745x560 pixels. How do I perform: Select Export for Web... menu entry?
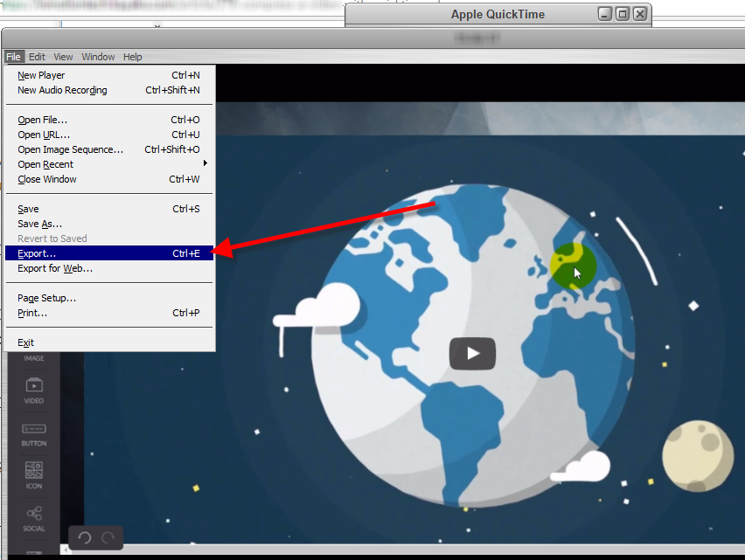tap(55, 268)
